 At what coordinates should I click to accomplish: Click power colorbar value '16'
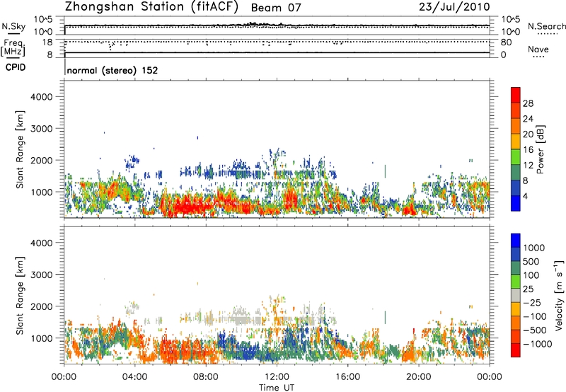(x=528, y=150)
